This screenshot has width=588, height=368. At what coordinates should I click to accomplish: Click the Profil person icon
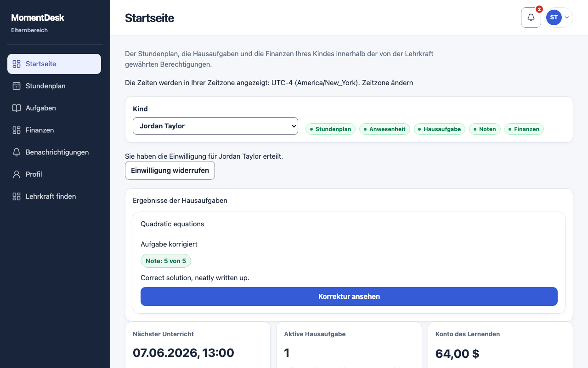(17, 174)
